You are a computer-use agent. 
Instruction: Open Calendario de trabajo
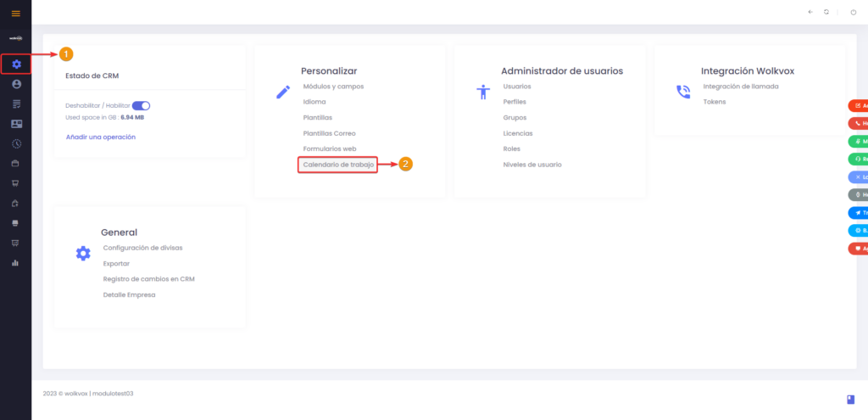(338, 165)
